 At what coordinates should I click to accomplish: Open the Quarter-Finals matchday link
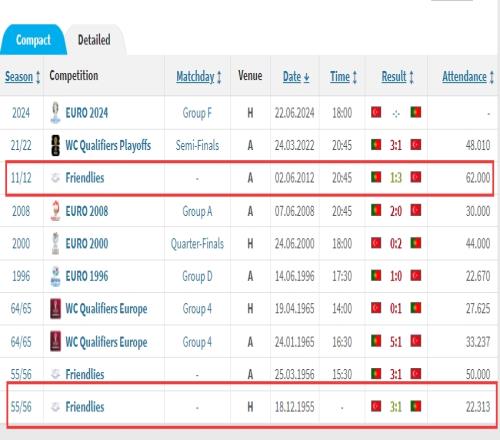coord(197,244)
